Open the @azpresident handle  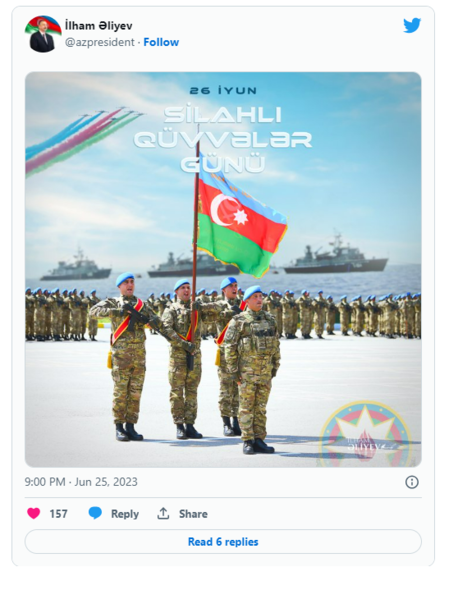(x=100, y=42)
